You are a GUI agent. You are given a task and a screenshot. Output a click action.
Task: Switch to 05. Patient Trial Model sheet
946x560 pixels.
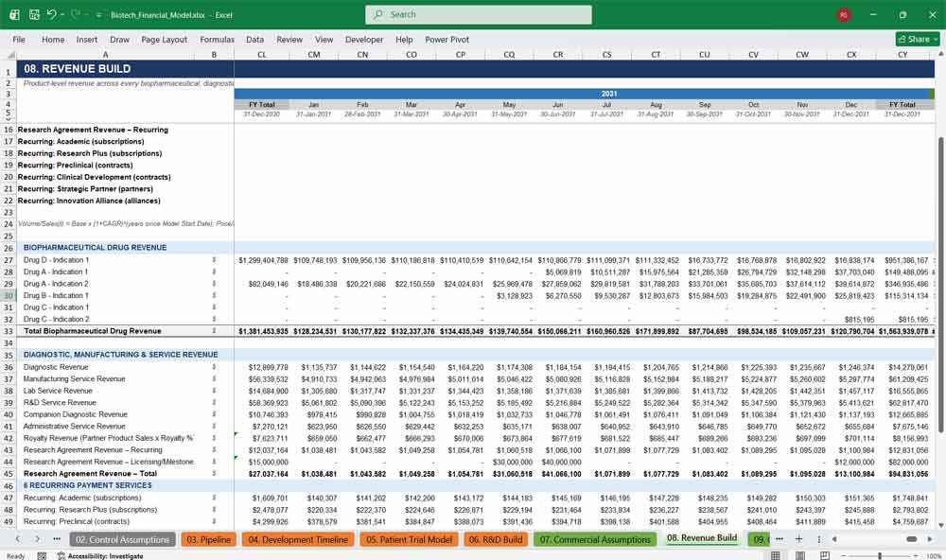409,539
